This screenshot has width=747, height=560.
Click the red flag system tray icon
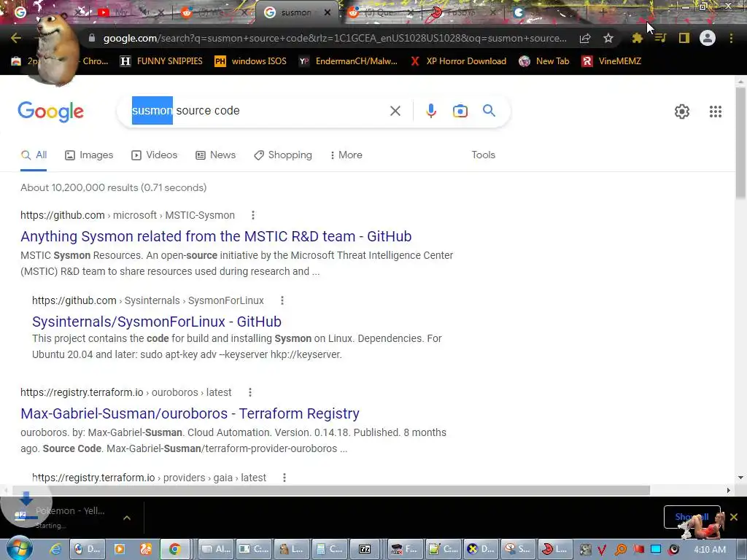tap(638, 550)
